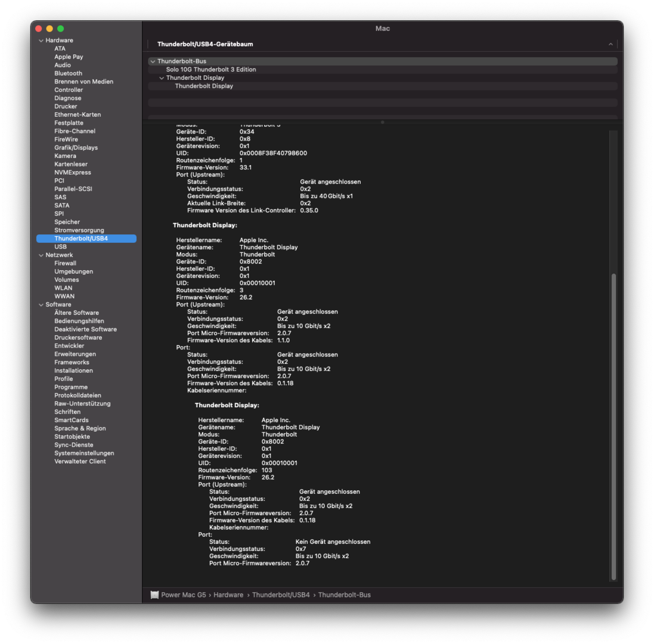This screenshot has width=654, height=644.
Task: Select Volumes under Netzwerk
Action: pyautogui.click(x=66, y=280)
